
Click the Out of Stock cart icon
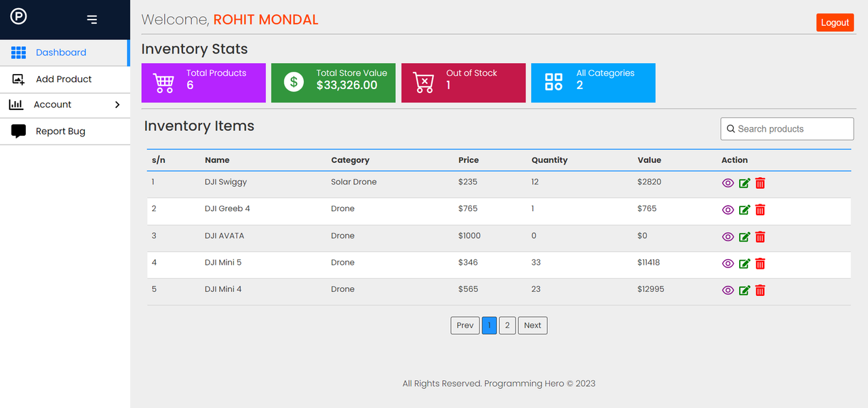pyautogui.click(x=424, y=83)
